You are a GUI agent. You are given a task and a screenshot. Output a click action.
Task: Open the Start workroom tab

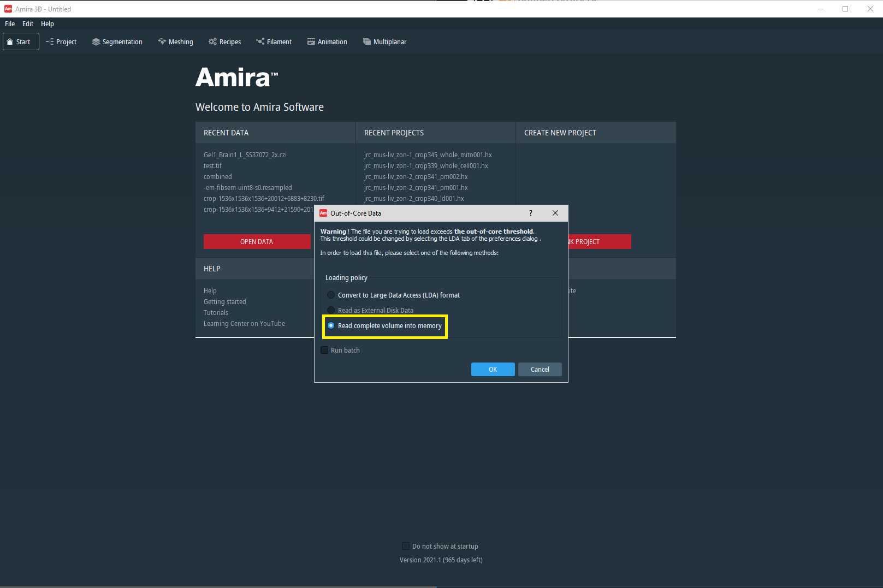pyautogui.click(x=21, y=41)
